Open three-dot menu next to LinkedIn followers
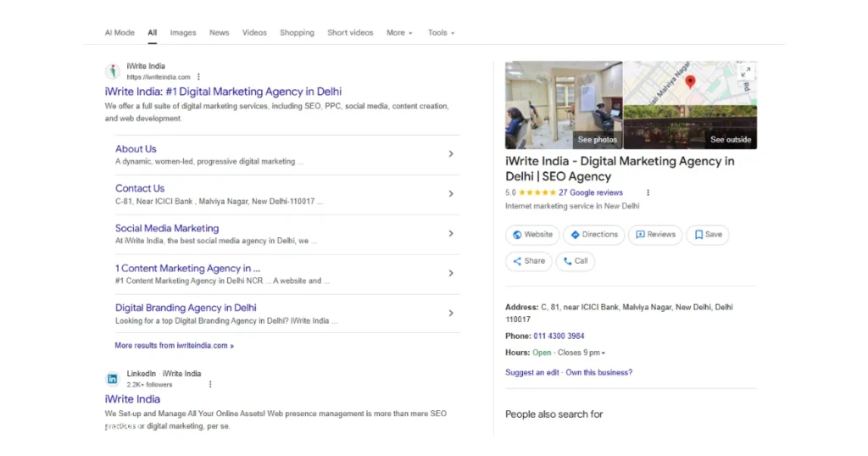 coord(210,384)
